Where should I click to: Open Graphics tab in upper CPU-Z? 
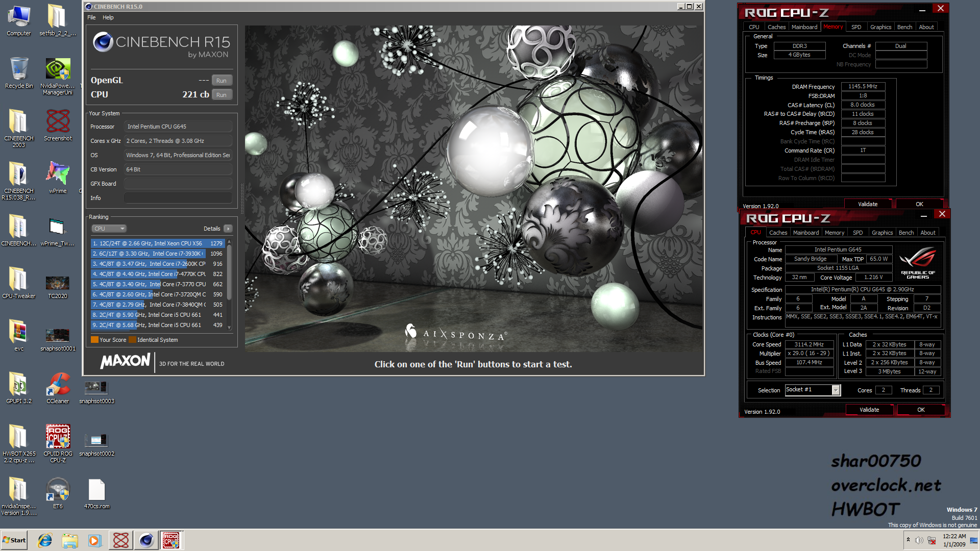tap(880, 27)
